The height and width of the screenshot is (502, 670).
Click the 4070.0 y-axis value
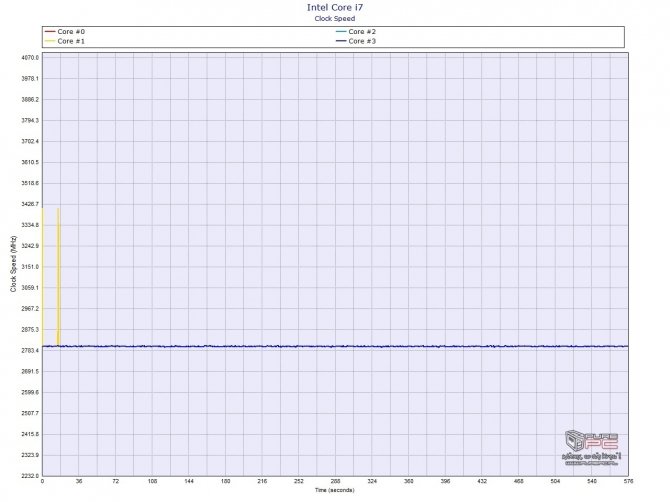[x=30, y=57]
